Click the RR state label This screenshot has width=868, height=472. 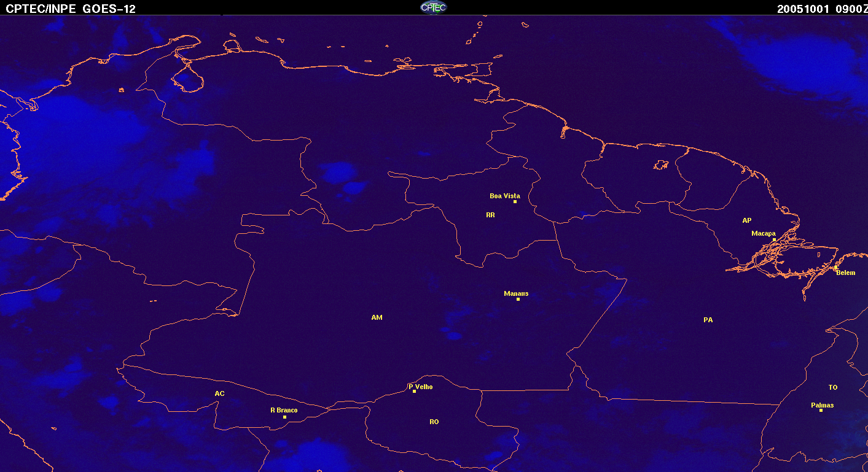(490, 215)
